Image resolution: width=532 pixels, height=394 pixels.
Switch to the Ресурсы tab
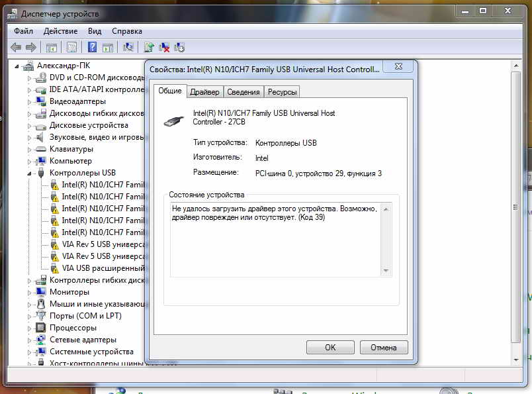pyautogui.click(x=282, y=92)
